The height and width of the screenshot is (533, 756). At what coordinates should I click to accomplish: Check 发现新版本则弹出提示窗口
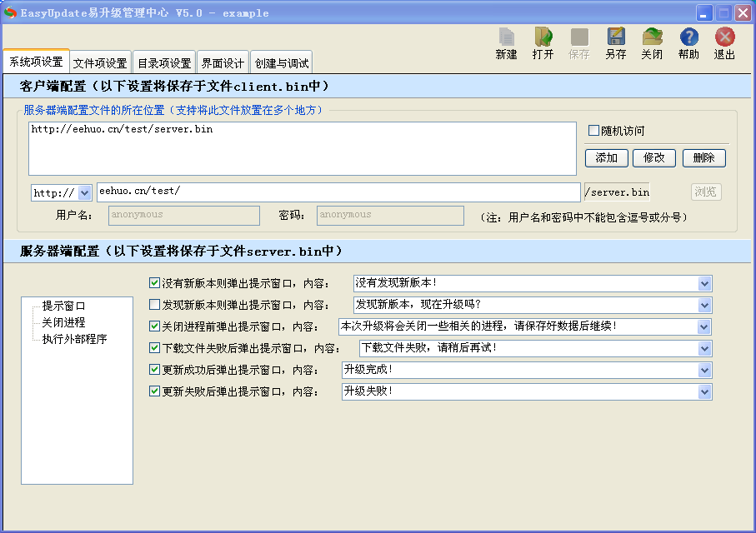(x=154, y=305)
